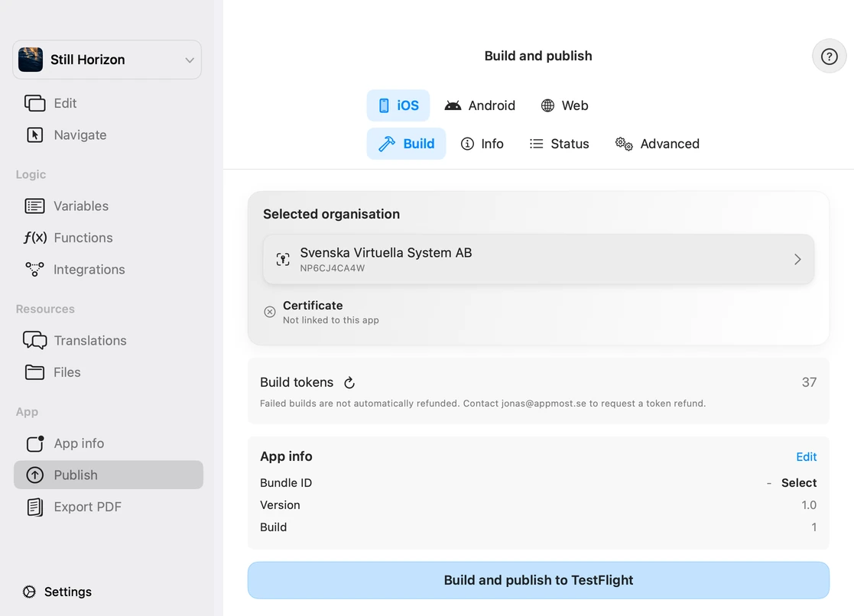The width and height of the screenshot is (854, 616).
Task: Go to the Navigate section
Action: point(109,135)
